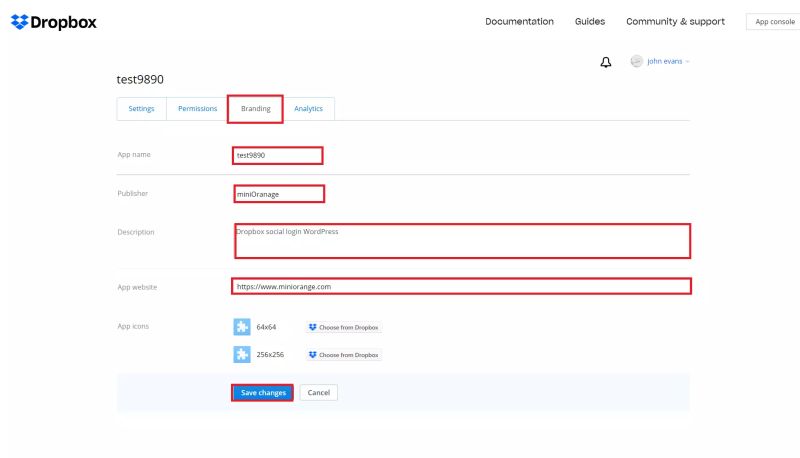Click the 64x64 app icon thumbnail
Viewport: 800px width, 458px height.
(242, 327)
